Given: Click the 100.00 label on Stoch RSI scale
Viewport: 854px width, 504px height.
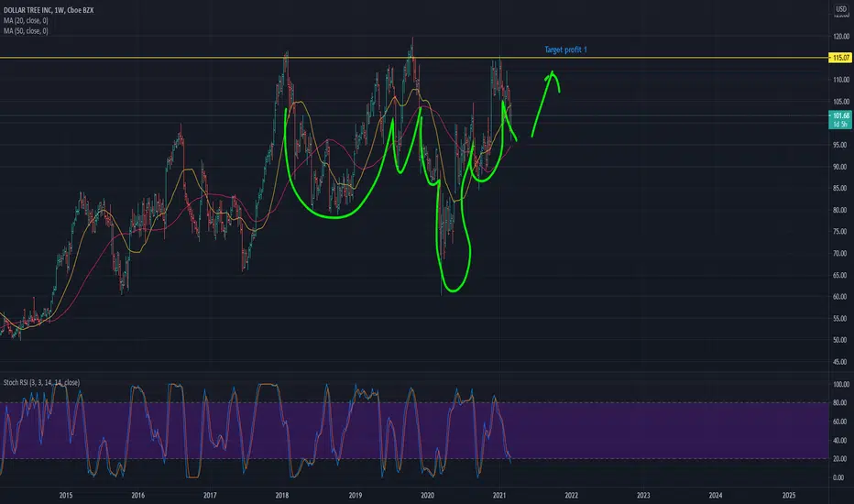Looking at the screenshot, I should [x=841, y=384].
